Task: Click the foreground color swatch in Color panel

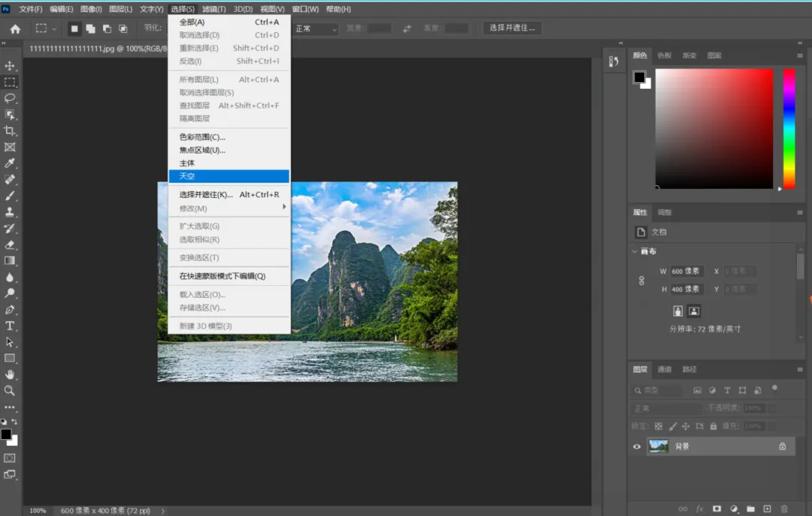Action: click(x=640, y=77)
